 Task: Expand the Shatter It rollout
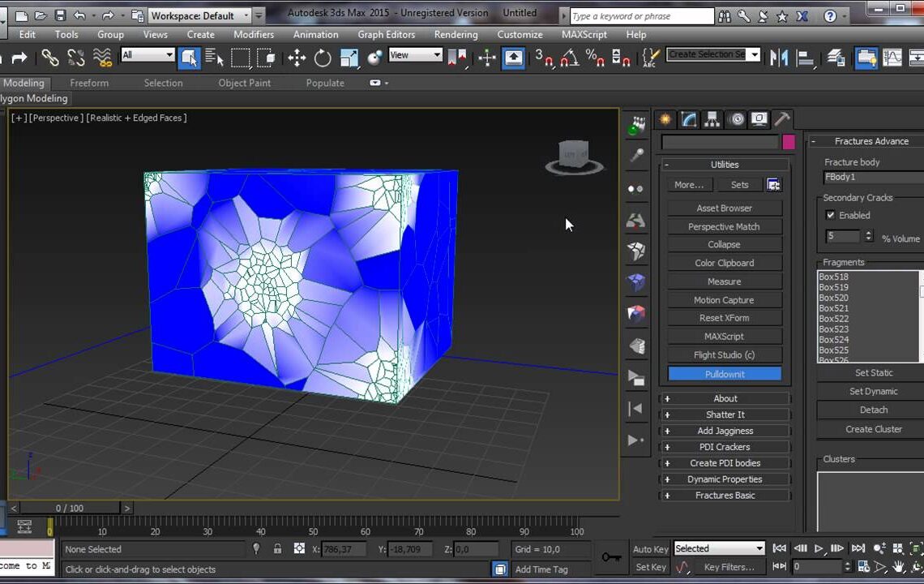click(725, 414)
